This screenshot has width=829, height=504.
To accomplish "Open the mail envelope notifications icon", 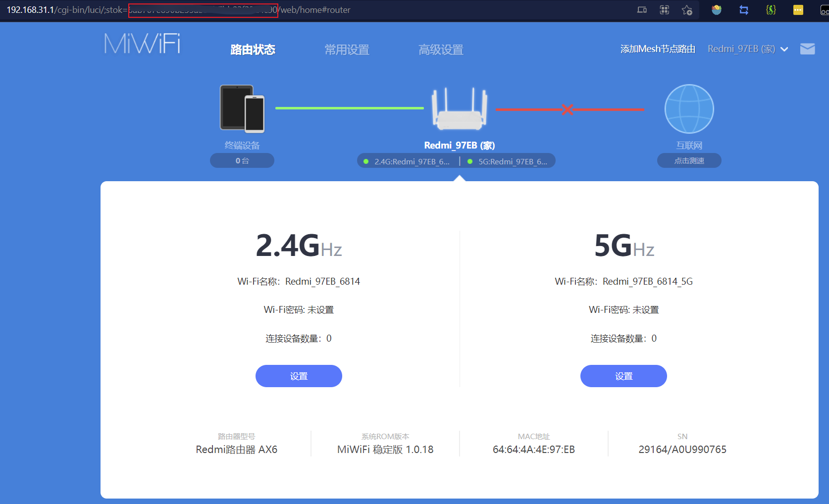I will (x=807, y=49).
